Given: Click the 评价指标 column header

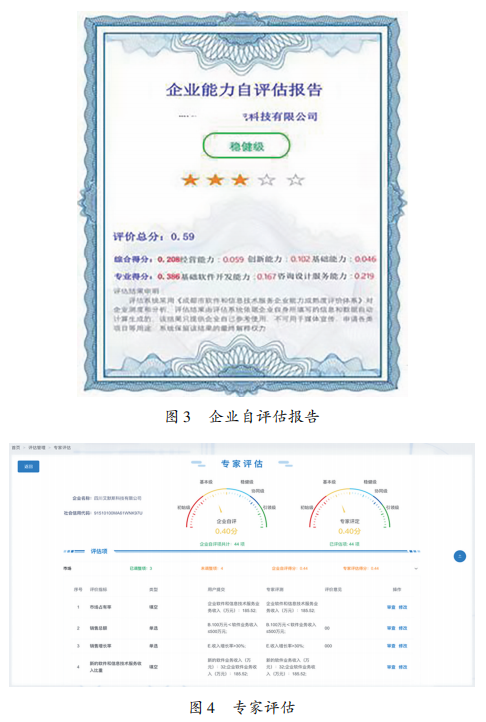Looking at the screenshot, I should [x=98, y=589].
